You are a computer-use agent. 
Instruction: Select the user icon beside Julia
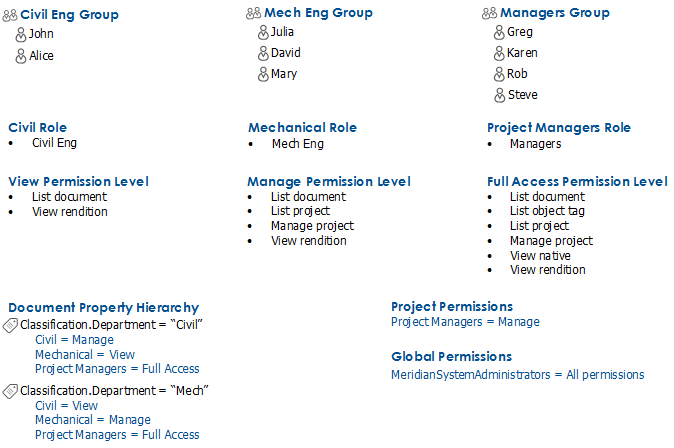[263, 32]
